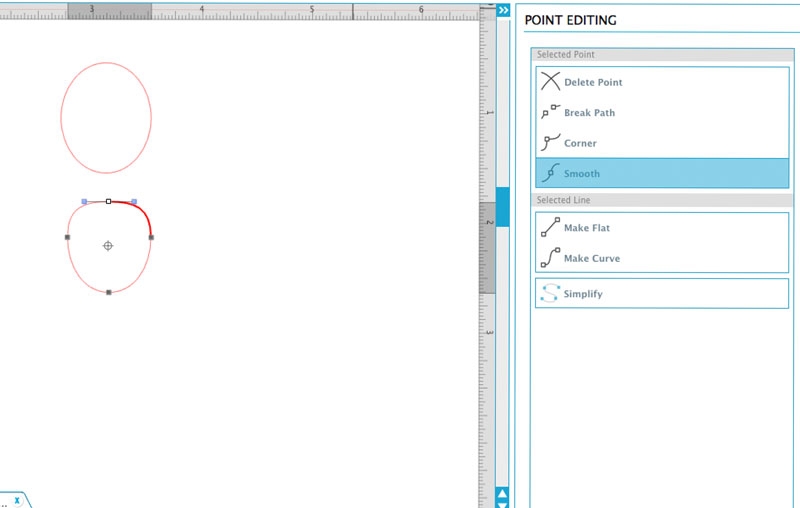Click the center crosshair of the edited shape
The height and width of the screenshot is (508, 800).
coord(108,246)
